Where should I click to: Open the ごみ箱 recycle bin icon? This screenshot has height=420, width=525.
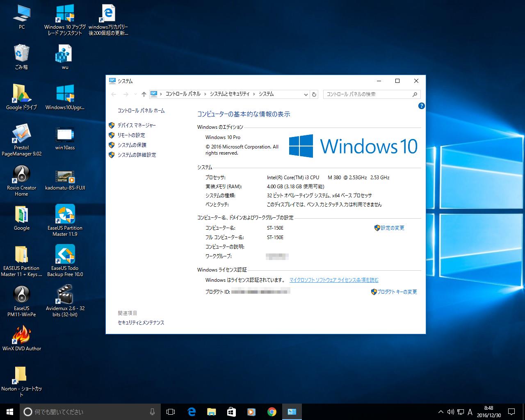point(21,57)
